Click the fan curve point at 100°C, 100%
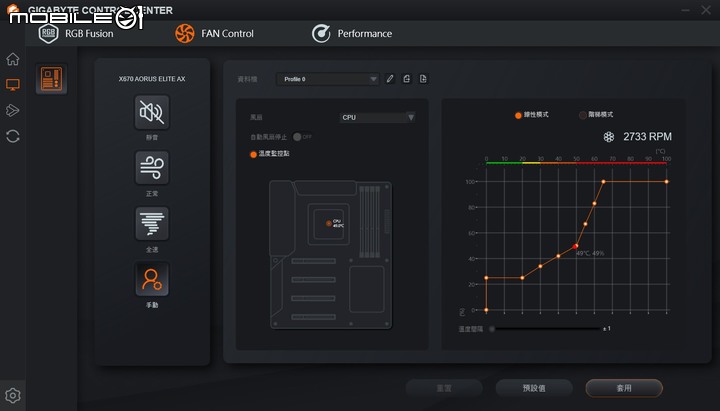This screenshot has height=411, width=720. coord(666,182)
